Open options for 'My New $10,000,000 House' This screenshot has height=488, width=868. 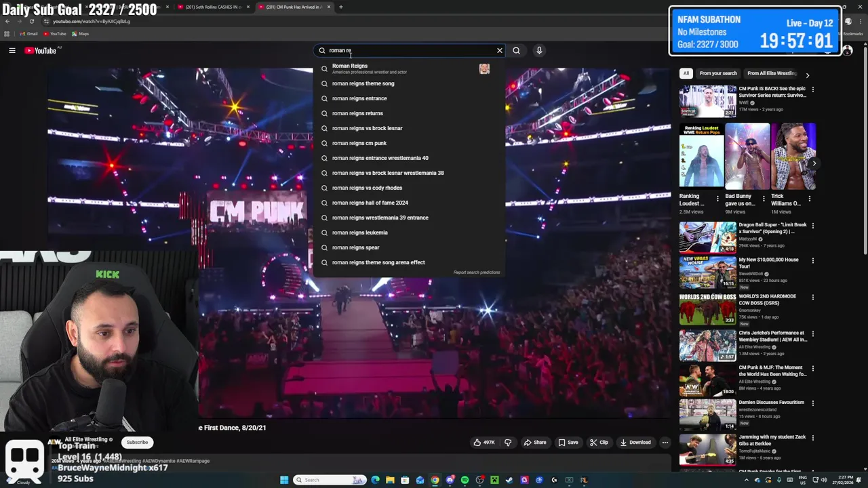pyautogui.click(x=813, y=260)
